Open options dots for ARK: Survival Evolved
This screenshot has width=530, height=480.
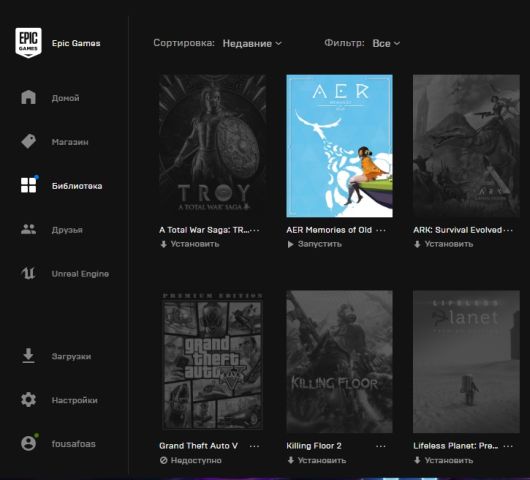pos(508,230)
